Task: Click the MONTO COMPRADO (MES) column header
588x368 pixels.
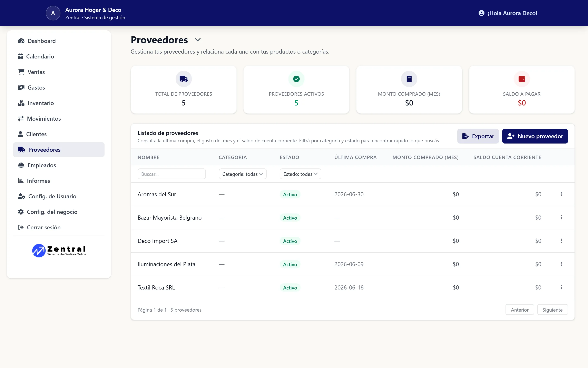Action: [x=425, y=157]
